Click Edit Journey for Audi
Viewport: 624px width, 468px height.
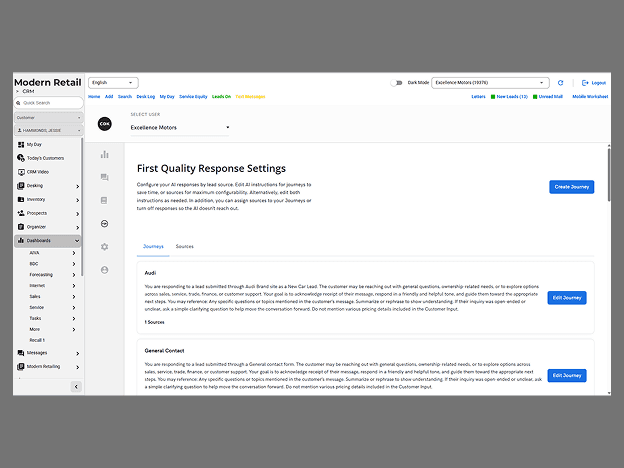tap(567, 298)
